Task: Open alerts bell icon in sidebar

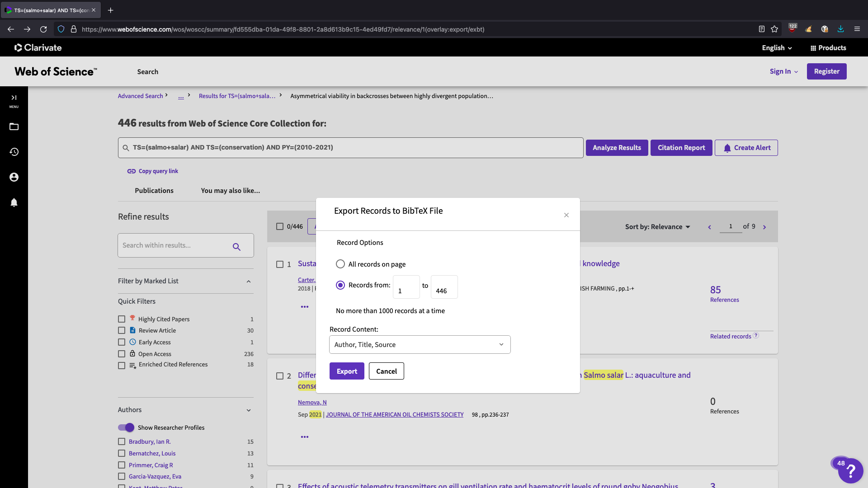Action: click(x=14, y=202)
